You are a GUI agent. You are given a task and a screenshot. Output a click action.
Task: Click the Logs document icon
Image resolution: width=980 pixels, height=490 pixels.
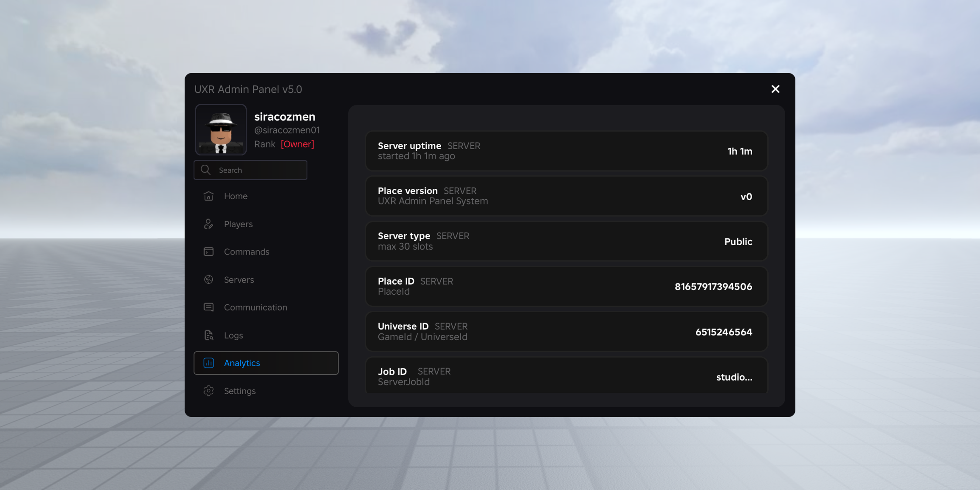tap(208, 335)
